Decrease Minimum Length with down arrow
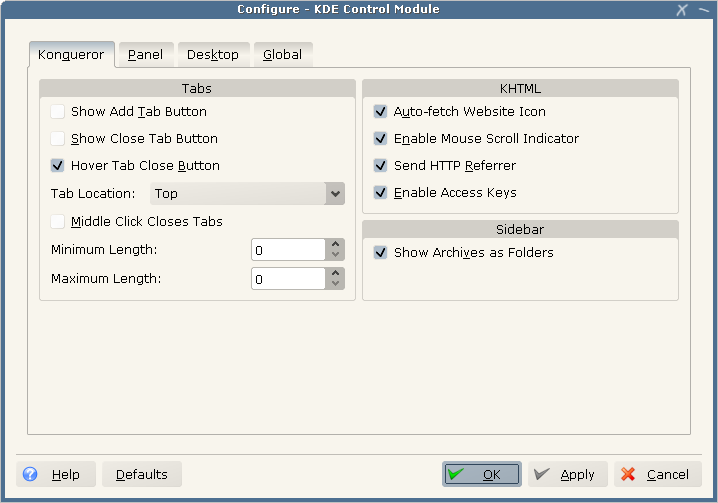The height and width of the screenshot is (503, 718). click(x=335, y=255)
